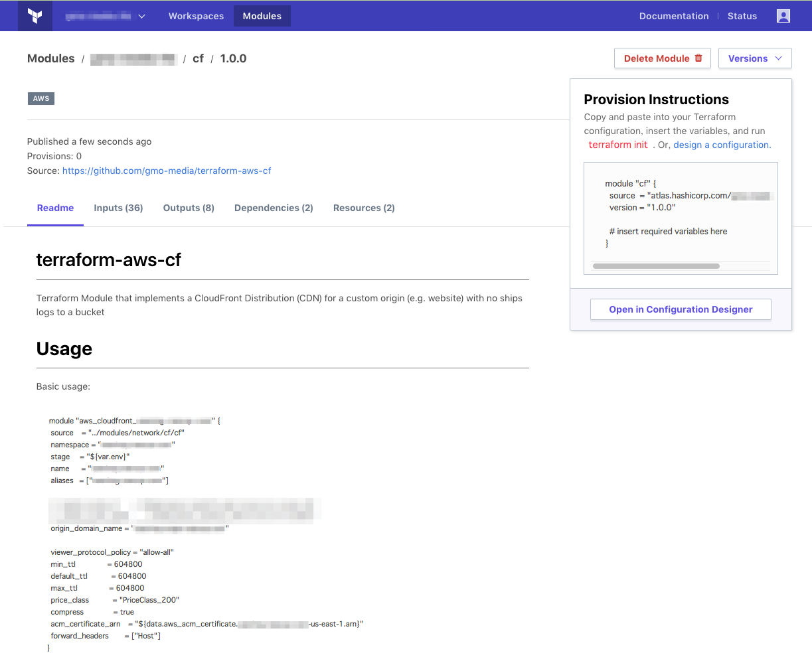The image size is (812, 671).
Task: Collapse the Versions version selector
Action: click(755, 58)
